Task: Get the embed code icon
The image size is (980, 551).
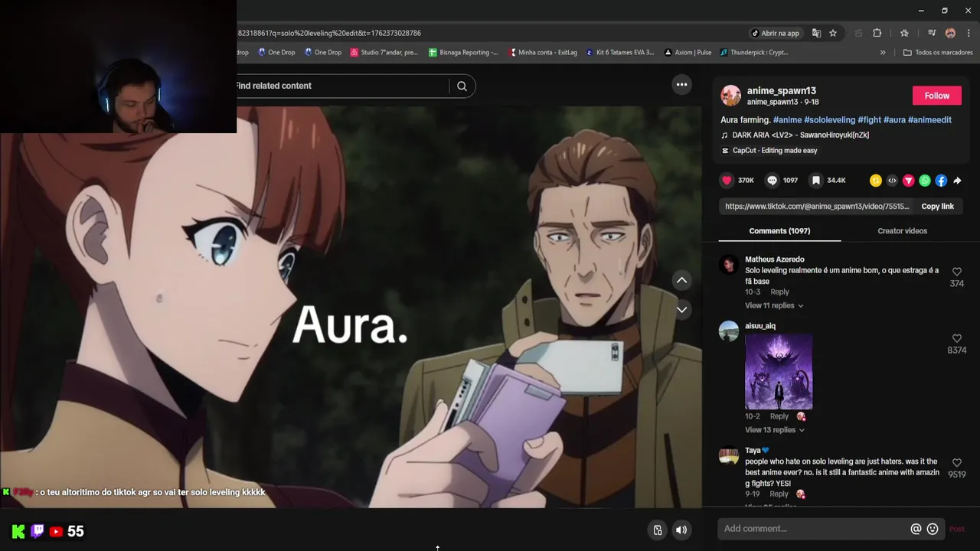Action: click(x=892, y=181)
